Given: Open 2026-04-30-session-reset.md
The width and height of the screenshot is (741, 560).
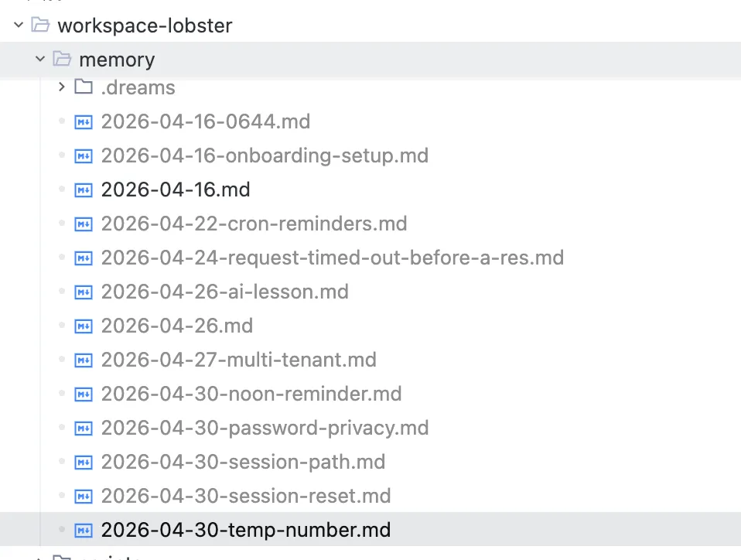Looking at the screenshot, I should (246, 496).
